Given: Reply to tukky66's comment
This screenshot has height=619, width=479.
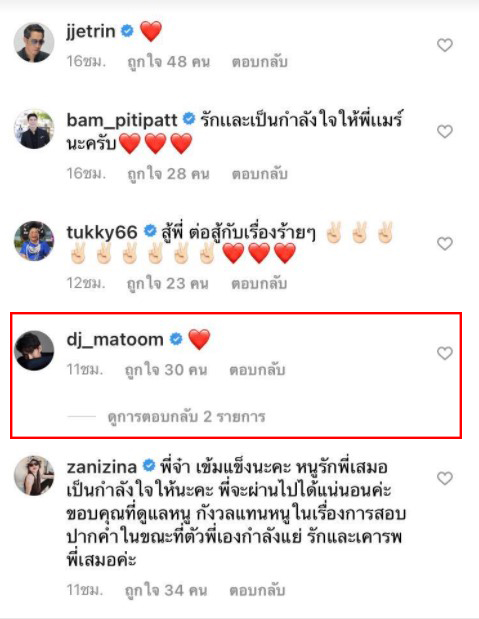Looking at the screenshot, I should (x=259, y=283).
